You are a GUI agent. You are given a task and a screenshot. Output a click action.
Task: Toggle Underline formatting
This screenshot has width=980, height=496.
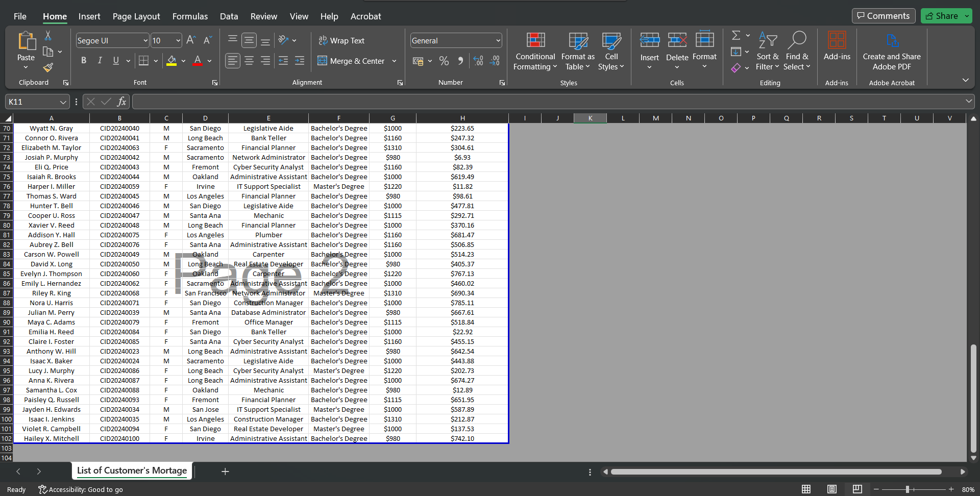click(116, 61)
